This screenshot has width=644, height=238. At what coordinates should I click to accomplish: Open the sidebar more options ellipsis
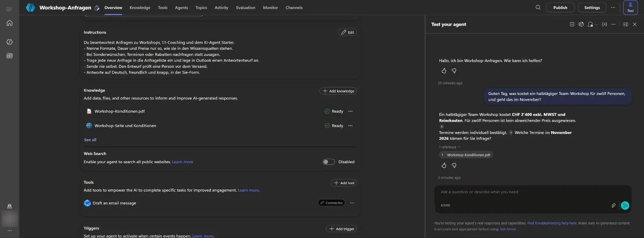9,231
